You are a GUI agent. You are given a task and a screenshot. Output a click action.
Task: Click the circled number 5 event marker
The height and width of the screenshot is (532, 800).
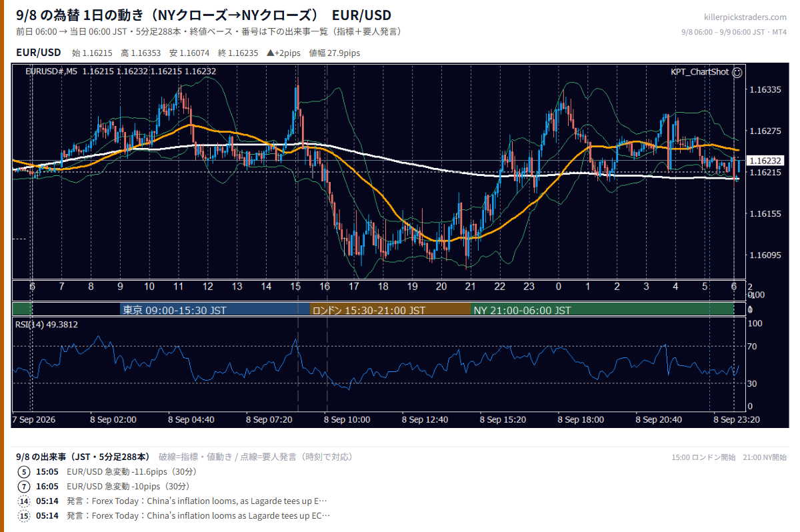[25, 472]
